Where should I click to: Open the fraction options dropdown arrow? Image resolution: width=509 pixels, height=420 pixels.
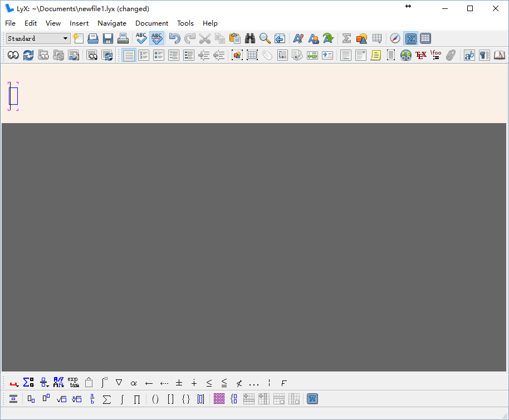pos(46,385)
